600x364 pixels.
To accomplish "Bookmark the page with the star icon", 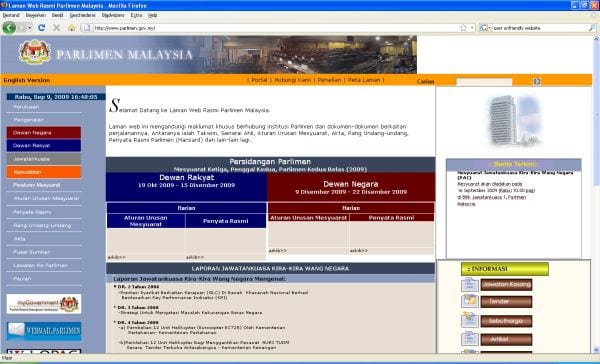I will tap(463, 28).
